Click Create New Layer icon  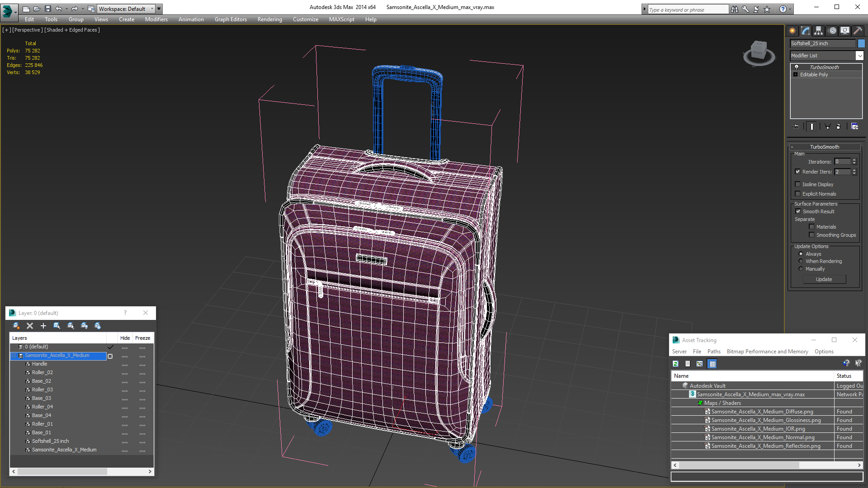point(16,326)
